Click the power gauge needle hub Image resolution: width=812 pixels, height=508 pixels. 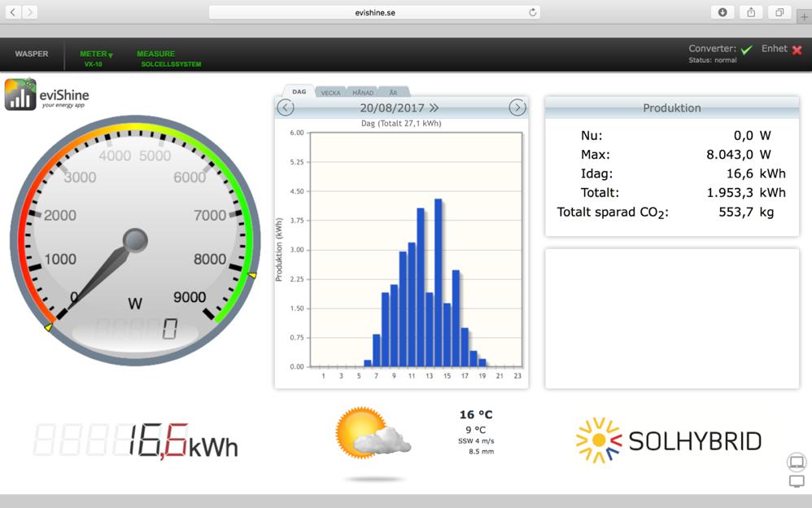click(x=135, y=240)
